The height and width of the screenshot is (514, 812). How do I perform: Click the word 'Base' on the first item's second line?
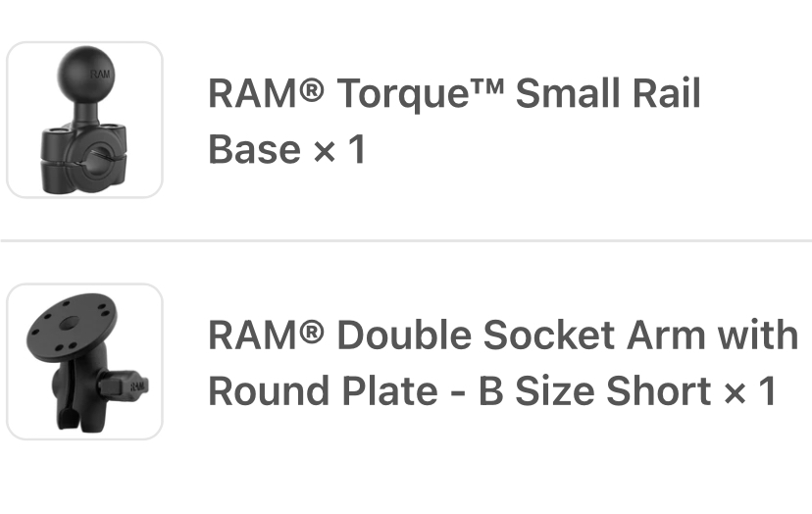click(x=254, y=150)
